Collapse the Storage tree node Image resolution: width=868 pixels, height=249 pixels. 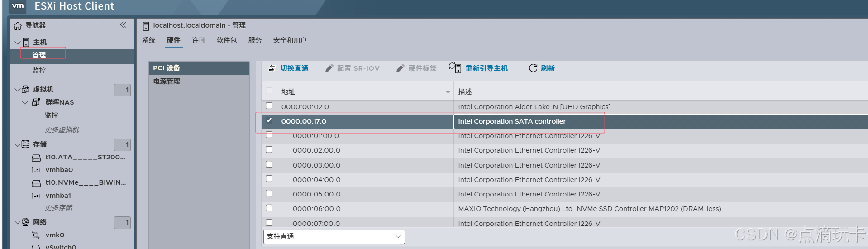click(18, 144)
